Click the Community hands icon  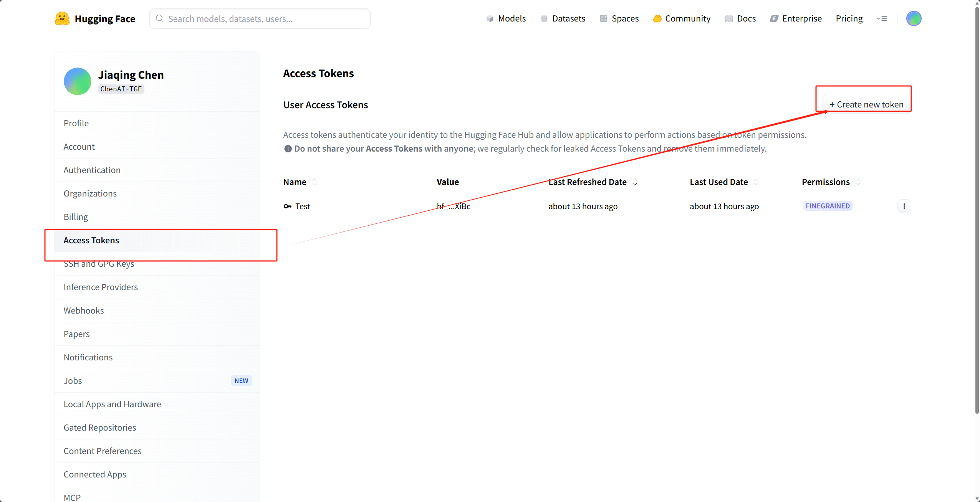[x=657, y=18]
